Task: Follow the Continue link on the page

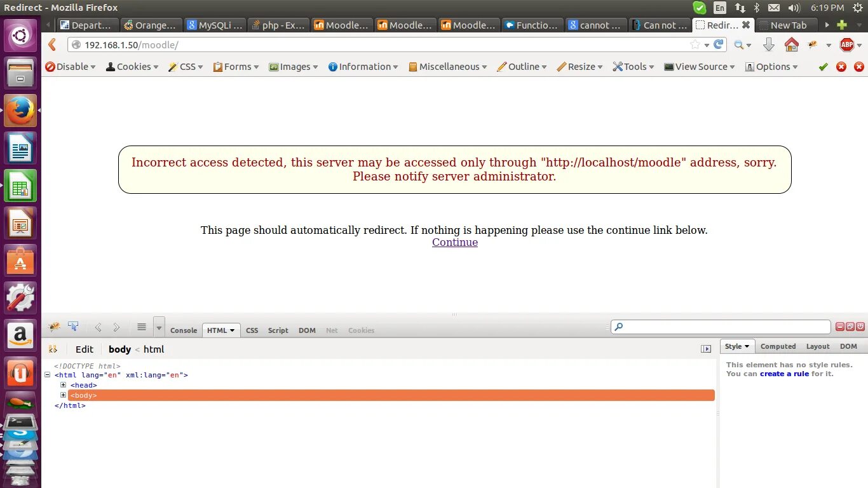Action: [454, 242]
